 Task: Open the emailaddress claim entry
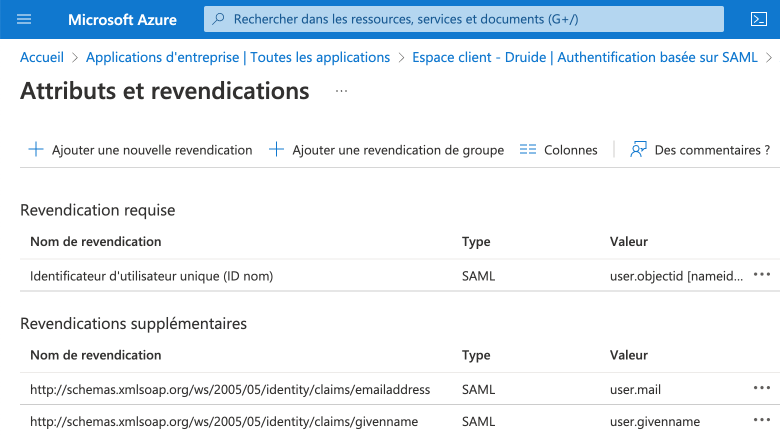click(x=230, y=389)
